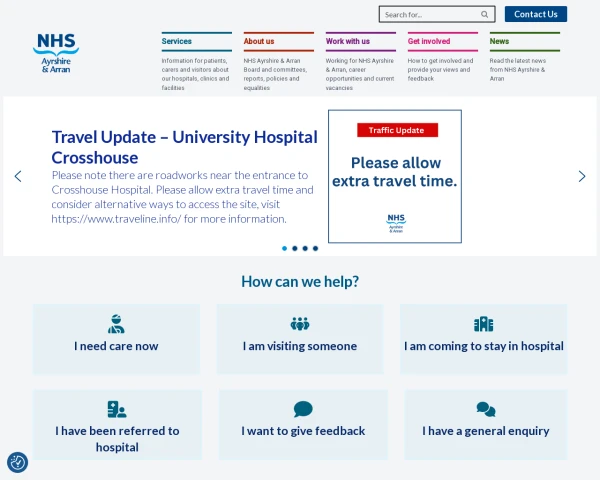Select the third carousel dot
The width and height of the screenshot is (600, 480).
[305, 248]
